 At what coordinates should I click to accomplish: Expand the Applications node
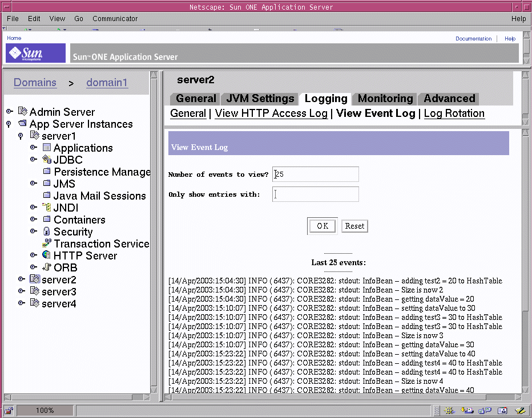click(x=33, y=147)
